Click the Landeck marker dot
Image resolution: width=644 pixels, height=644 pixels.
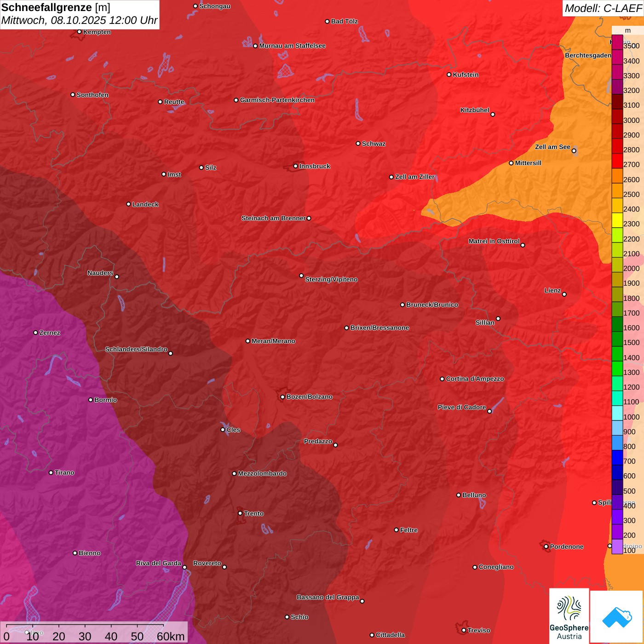[x=129, y=204]
